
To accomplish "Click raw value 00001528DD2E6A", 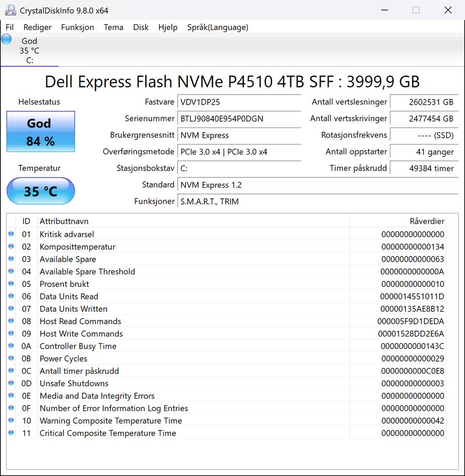I will (x=411, y=334).
